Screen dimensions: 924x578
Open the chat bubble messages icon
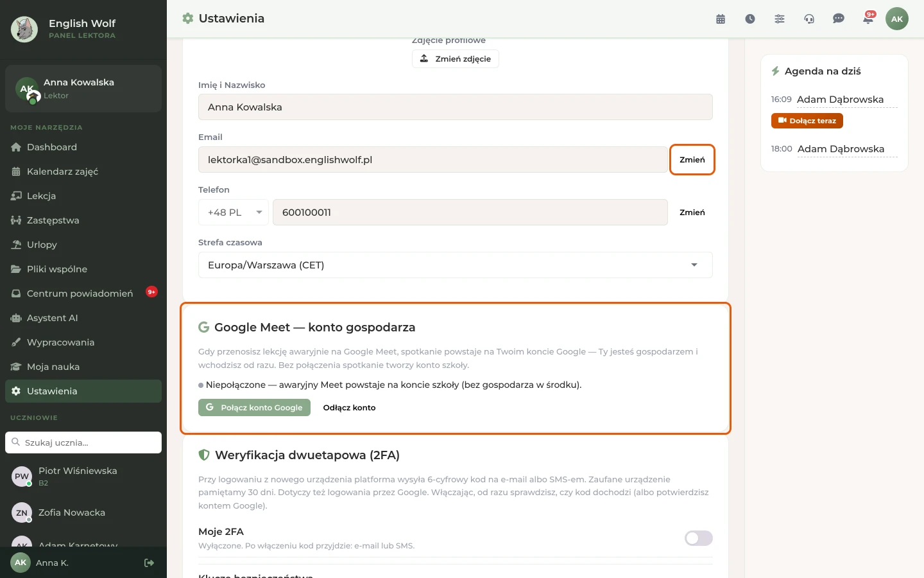pyautogui.click(x=839, y=19)
